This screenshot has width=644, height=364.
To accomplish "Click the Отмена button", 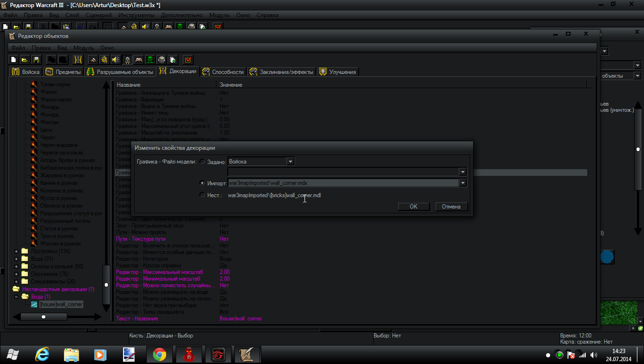I will tap(451, 207).
